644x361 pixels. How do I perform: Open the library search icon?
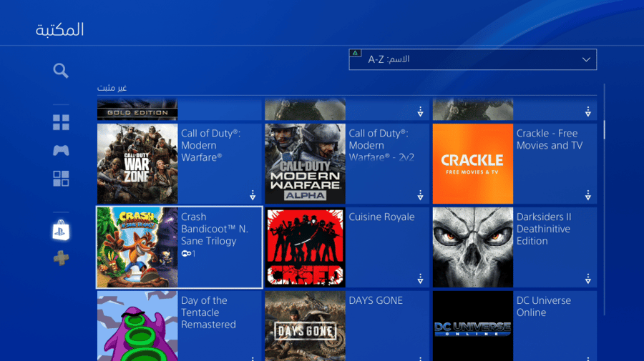[61, 71]
